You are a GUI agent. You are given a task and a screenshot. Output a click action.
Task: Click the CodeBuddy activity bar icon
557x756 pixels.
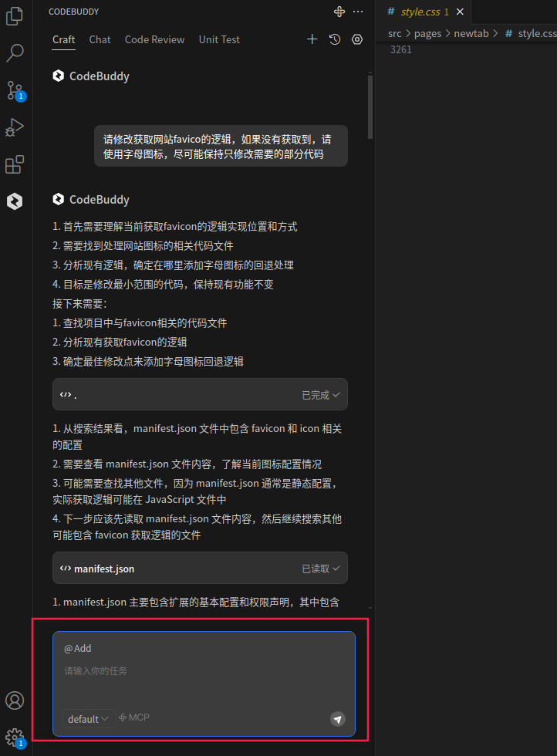(x=15, y=201)
